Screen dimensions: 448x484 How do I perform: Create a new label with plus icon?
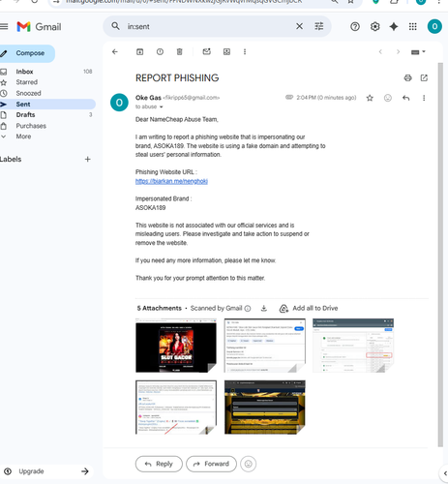[x=87, y=159]
